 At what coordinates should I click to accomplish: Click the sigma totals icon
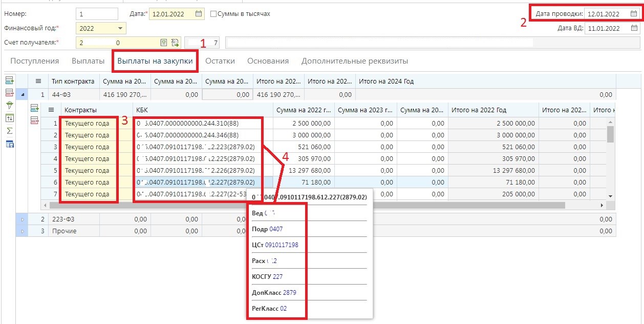(9, 131)
